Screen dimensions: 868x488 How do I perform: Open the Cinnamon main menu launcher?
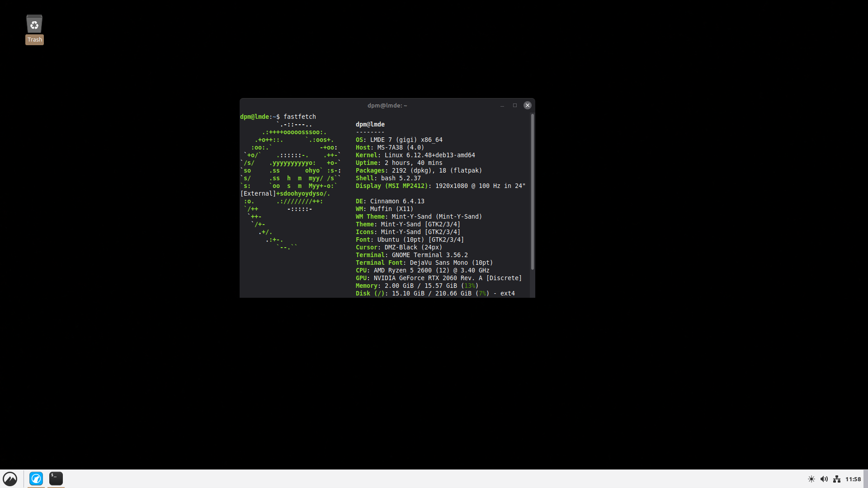(x=10, y=479)
